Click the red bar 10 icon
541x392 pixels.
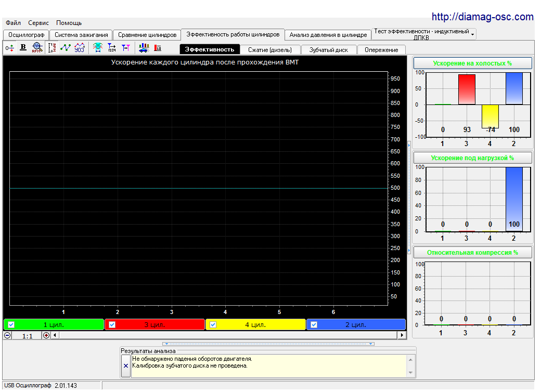(158, 48)
